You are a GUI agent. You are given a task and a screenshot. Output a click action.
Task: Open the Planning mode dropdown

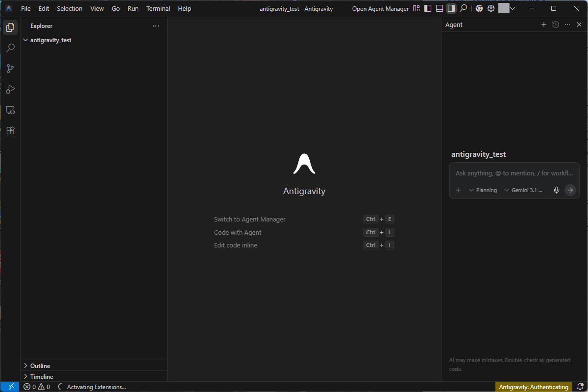coord(483,190)
